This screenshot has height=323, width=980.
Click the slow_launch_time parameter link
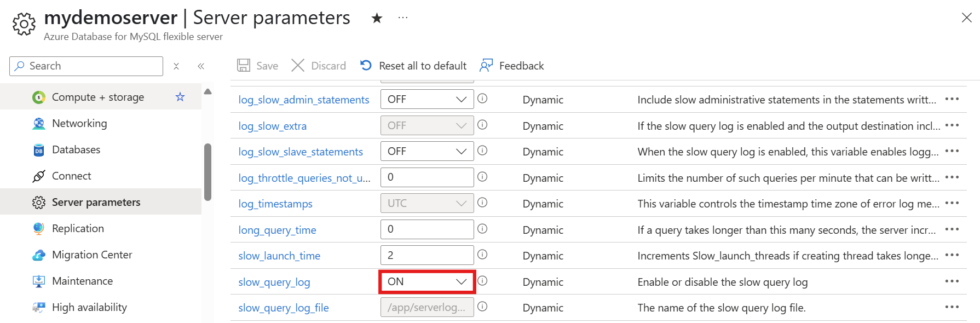[279, 256]
